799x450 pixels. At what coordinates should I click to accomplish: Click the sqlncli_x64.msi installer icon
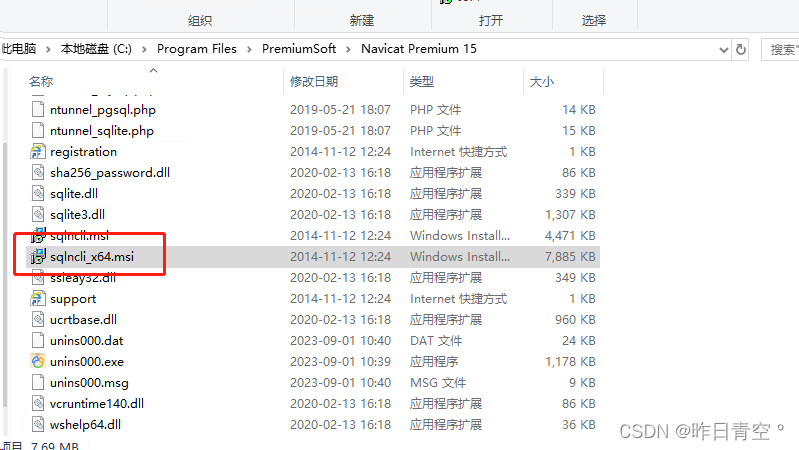point(38,256)
